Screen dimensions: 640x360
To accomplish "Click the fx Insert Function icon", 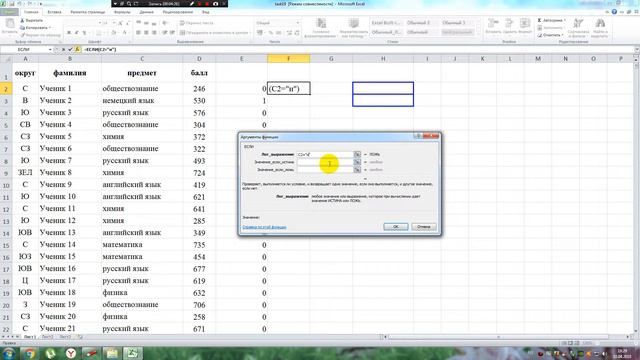I will coord(78,49).
